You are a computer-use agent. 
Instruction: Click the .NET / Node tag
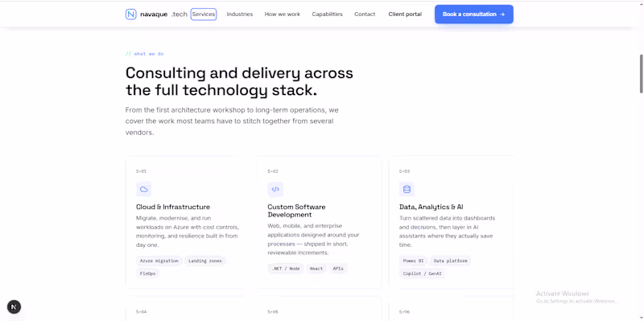[286, 269]
